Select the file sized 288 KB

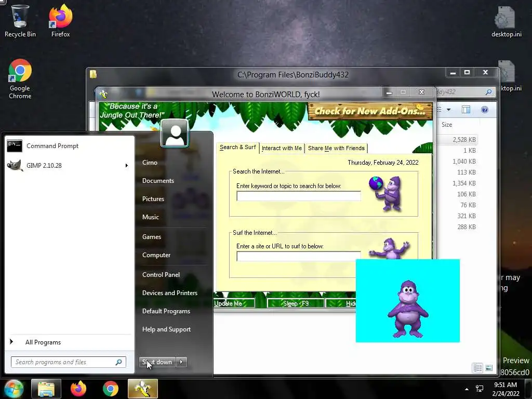click(x=466, y=227)
